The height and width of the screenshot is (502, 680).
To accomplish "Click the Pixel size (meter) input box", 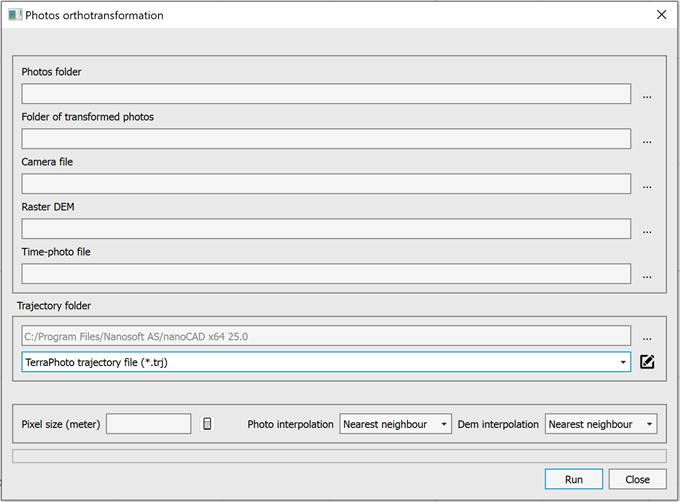I will (148, 424).
